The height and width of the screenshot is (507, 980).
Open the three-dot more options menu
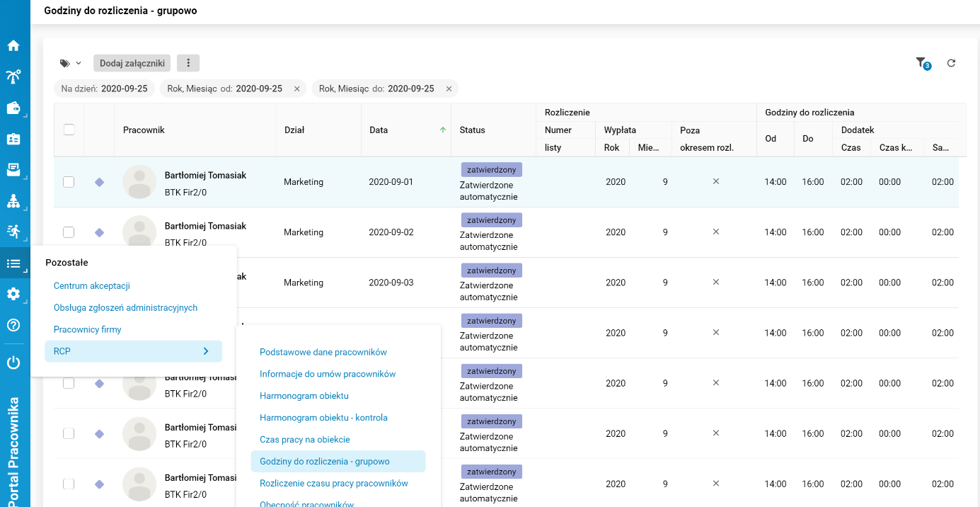click(x=188, y=63)
